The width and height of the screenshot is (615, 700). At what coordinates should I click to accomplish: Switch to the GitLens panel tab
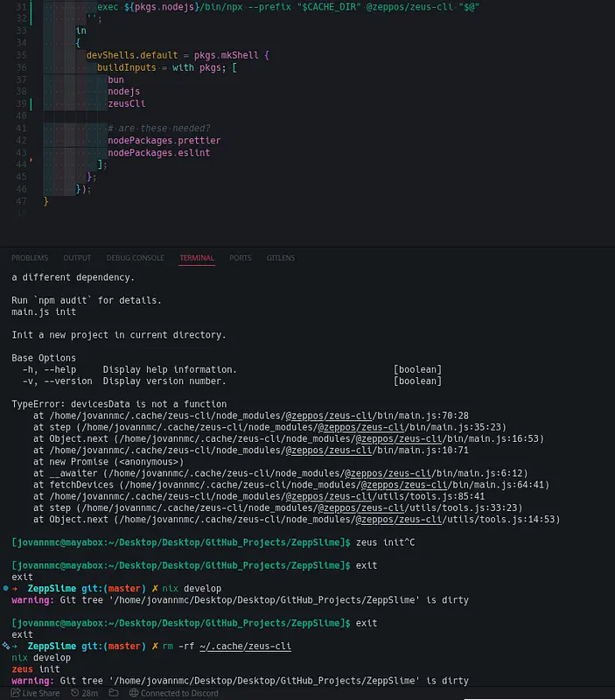tap(281, 258)
